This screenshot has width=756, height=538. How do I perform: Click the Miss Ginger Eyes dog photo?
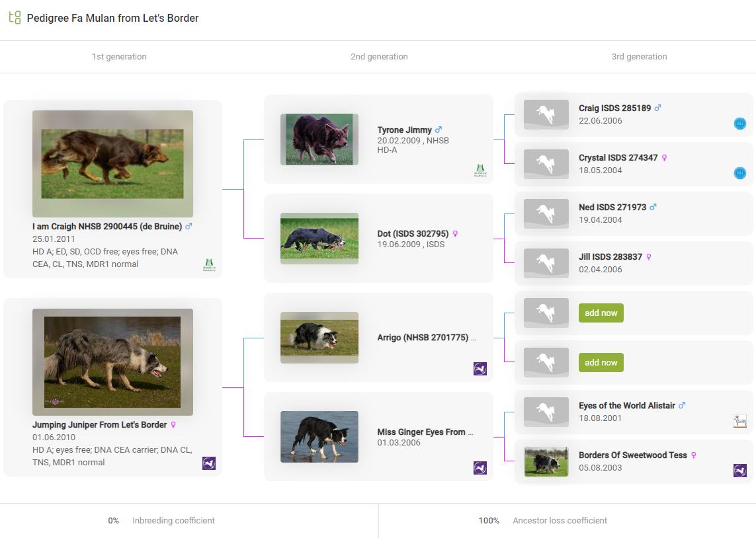click(319, 437)
